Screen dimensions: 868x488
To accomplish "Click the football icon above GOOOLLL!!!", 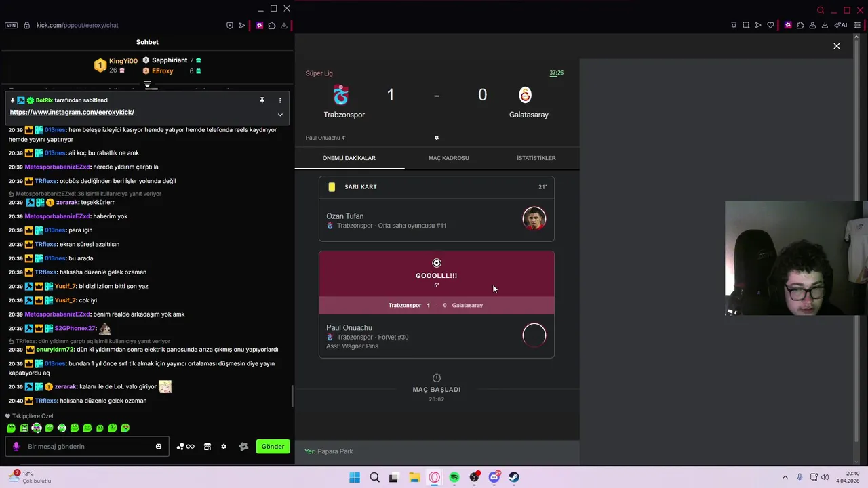I will pyautogui.click(x=437, y=263).
